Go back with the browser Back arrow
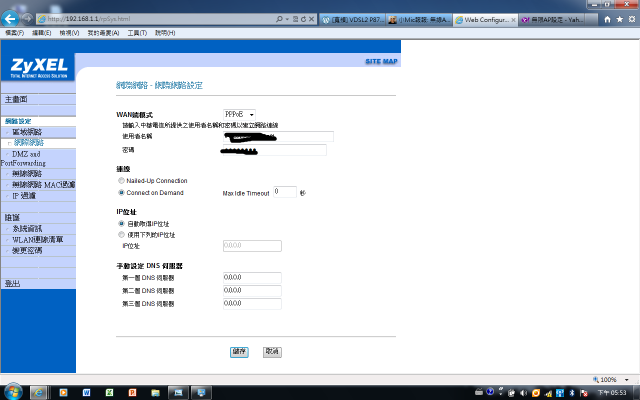The height and width of the screenshot is (400, 640). [10, 18]
